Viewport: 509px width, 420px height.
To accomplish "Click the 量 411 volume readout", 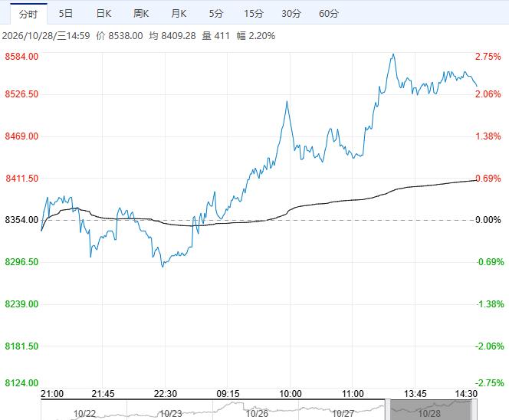I will pyautogui.click(x=216, y=36).
